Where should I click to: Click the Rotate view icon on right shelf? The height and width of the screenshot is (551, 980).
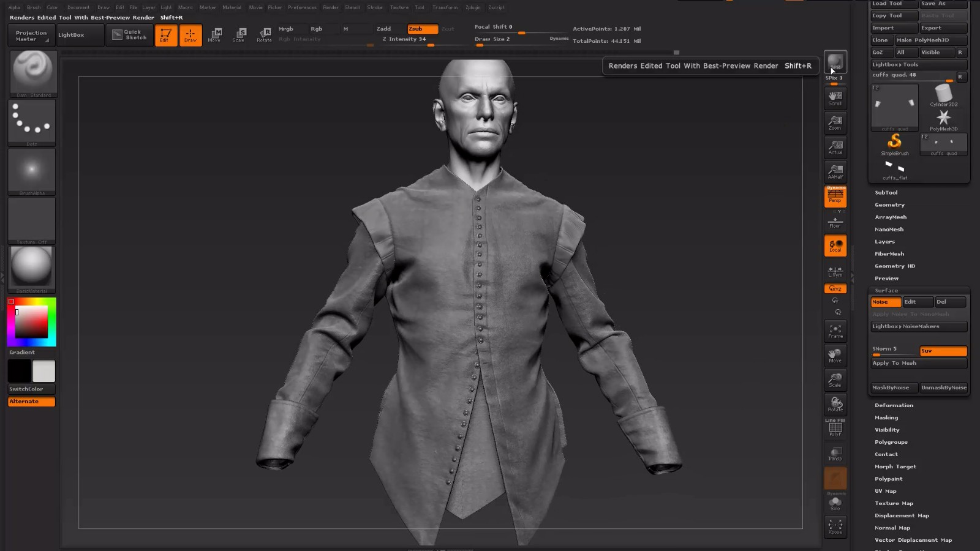click(835, 404)
